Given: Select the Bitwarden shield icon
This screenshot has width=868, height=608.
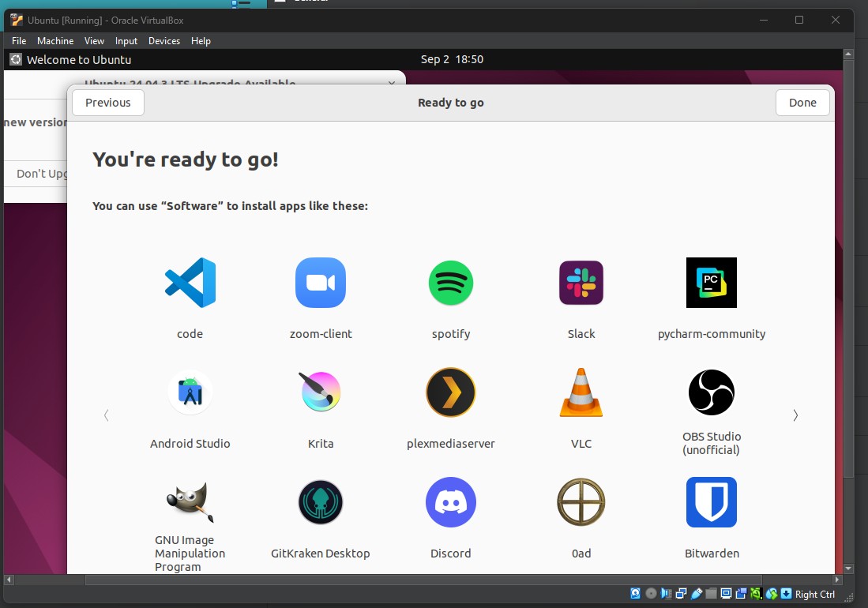Looking at the screenshot, I should tap(711, 502).
